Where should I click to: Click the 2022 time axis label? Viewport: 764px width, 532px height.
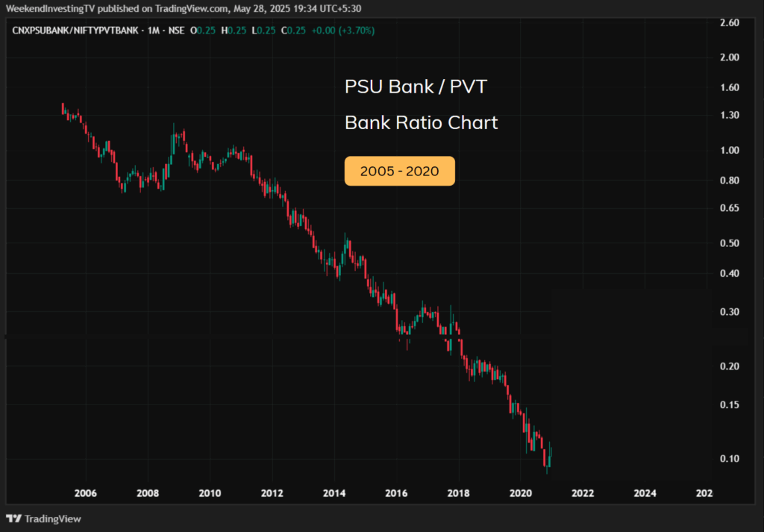click(583, 493)
